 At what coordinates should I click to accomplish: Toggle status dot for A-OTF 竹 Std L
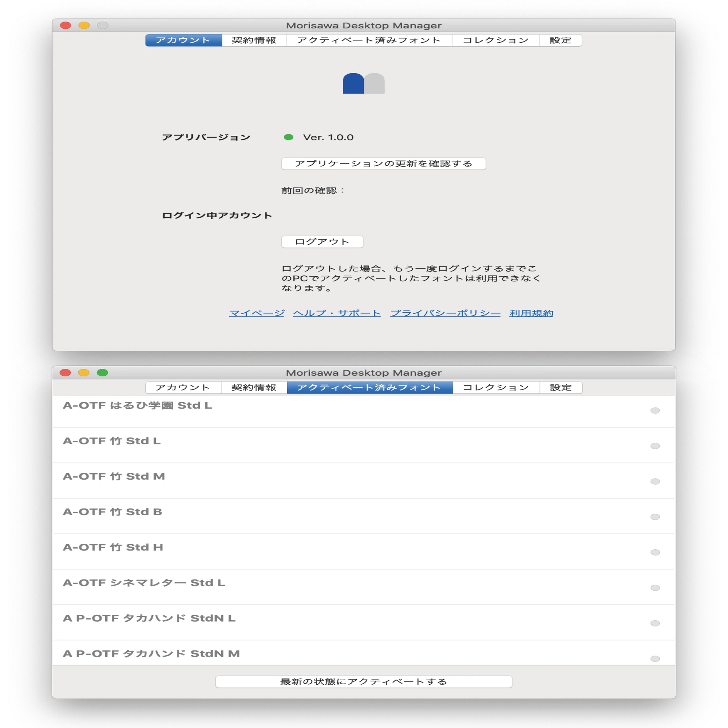655,446
